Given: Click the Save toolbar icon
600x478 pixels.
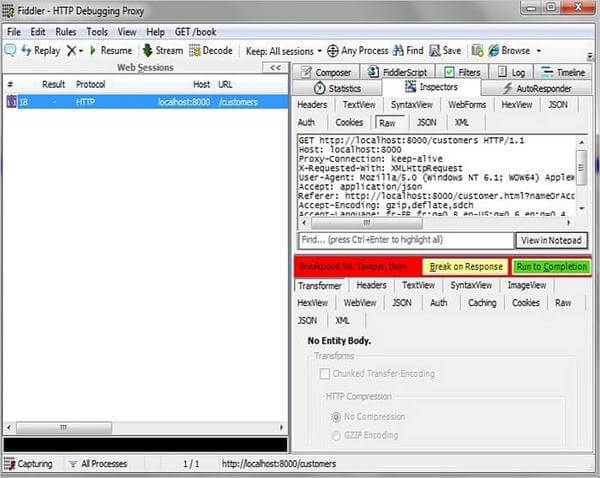Looking at the screenshot, I should (x=435, y=50).
